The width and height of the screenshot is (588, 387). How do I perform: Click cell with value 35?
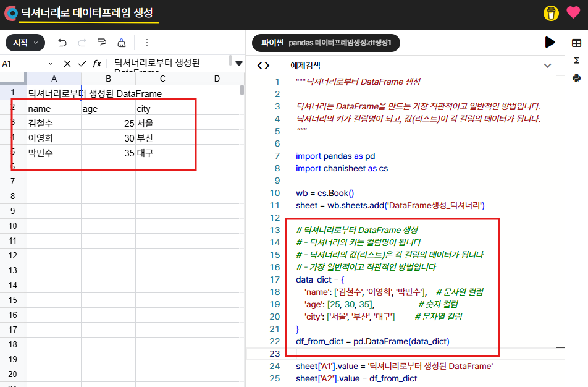tap(108, 153)
